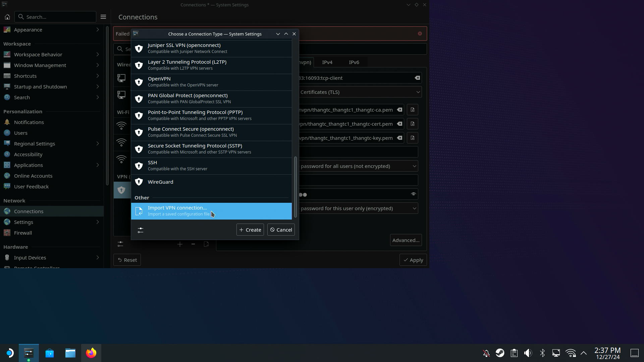The image size is (644, 362).
Task: Toggle password visibility eye icon
Action: point(413,194)
